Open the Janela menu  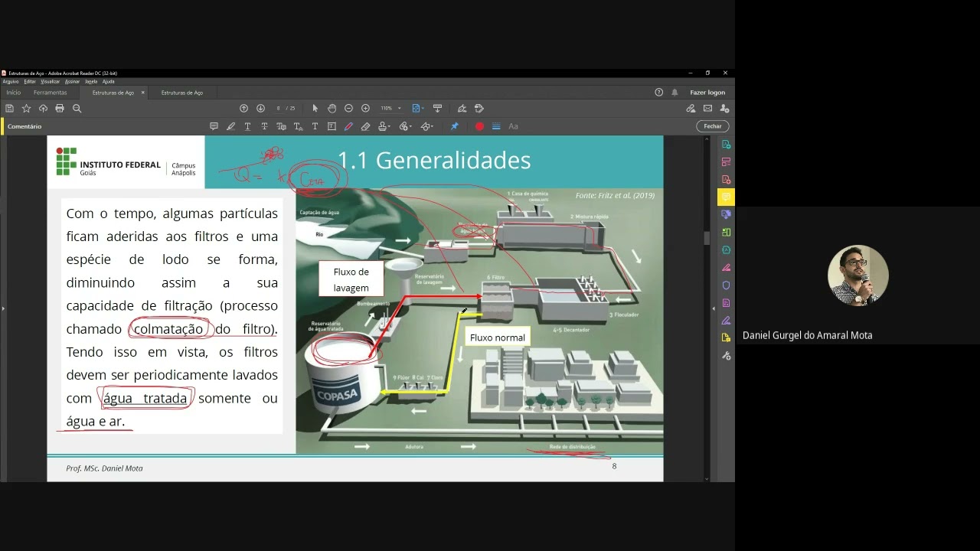click(91, 81)
